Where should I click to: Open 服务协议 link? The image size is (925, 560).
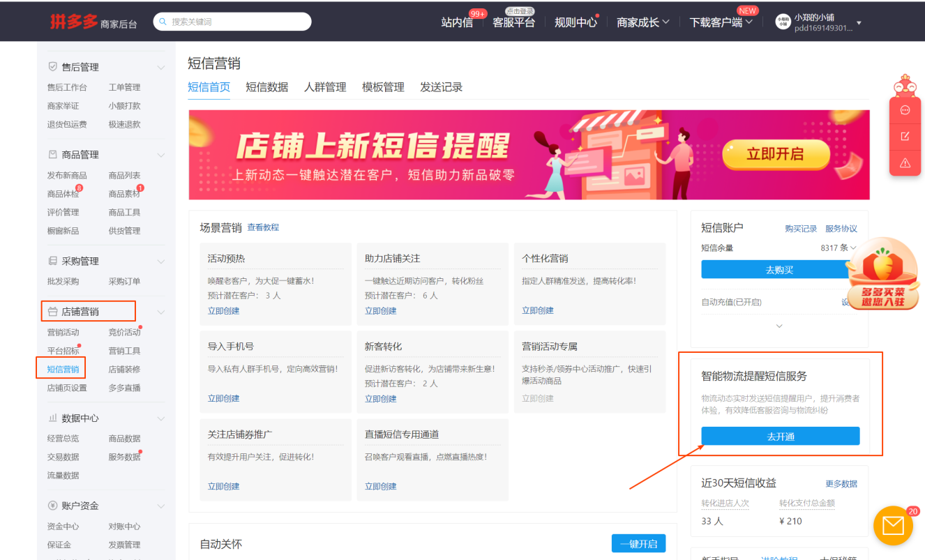click(841, 229)
